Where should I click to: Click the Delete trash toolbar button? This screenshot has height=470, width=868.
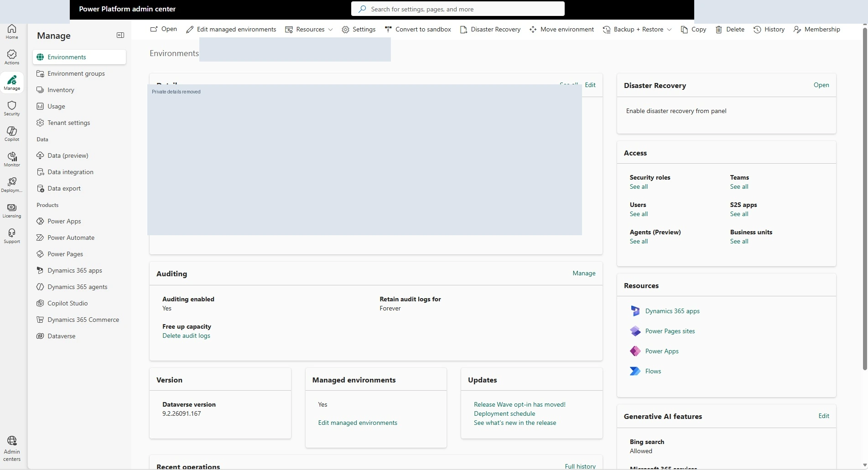tap(730, 29)
